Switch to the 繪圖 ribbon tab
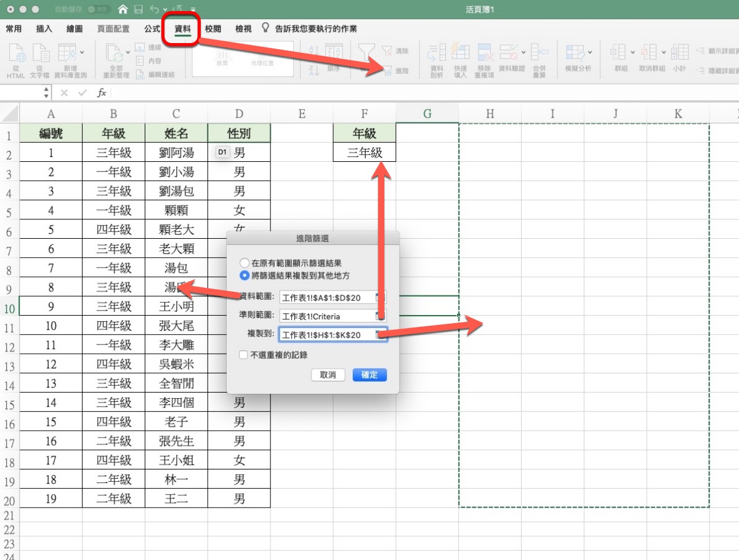Screen dimensions: 739x560 tap(75, 29)
